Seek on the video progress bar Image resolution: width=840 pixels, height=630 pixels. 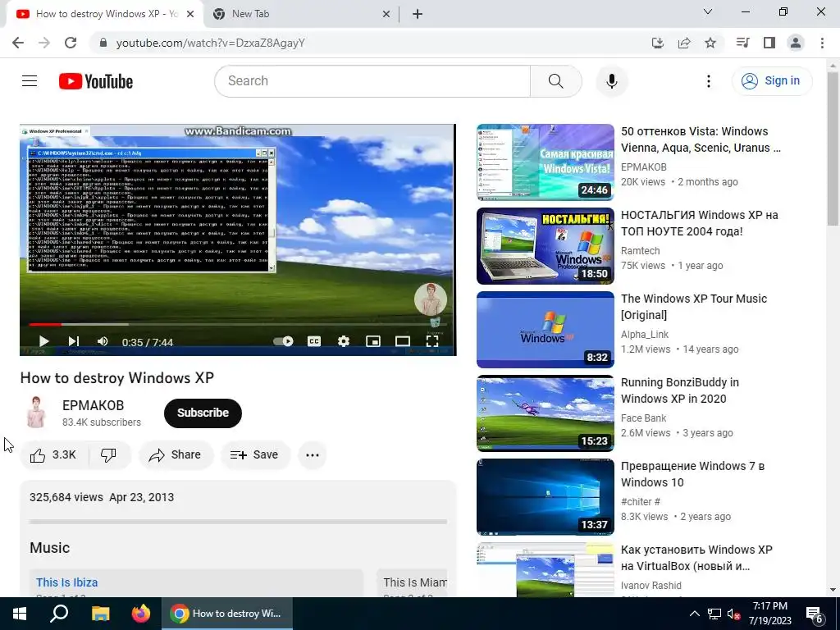coord(238,324)
